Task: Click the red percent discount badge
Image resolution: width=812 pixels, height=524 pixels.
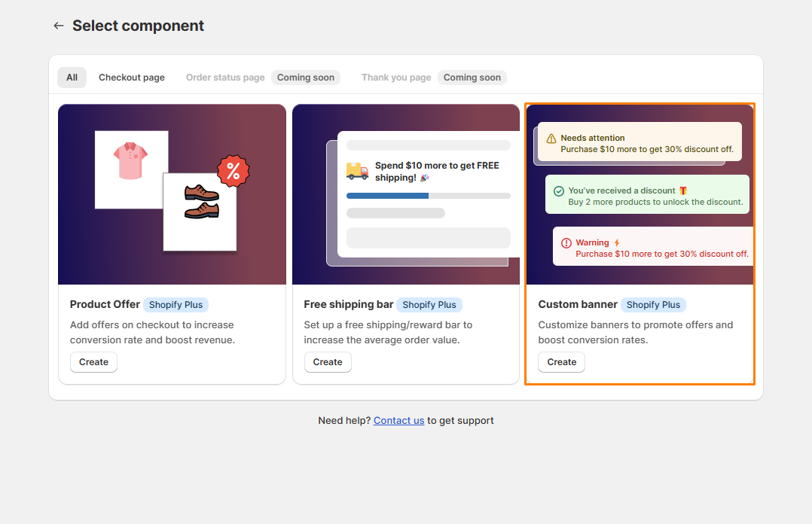Action: [x=232, y=171]
